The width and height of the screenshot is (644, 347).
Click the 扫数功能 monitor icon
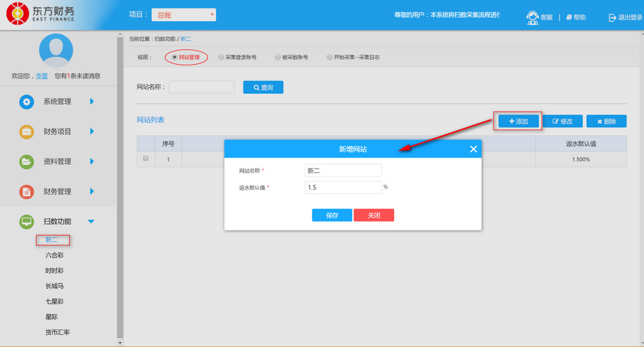pyautogui.click(x=26, y=222)
